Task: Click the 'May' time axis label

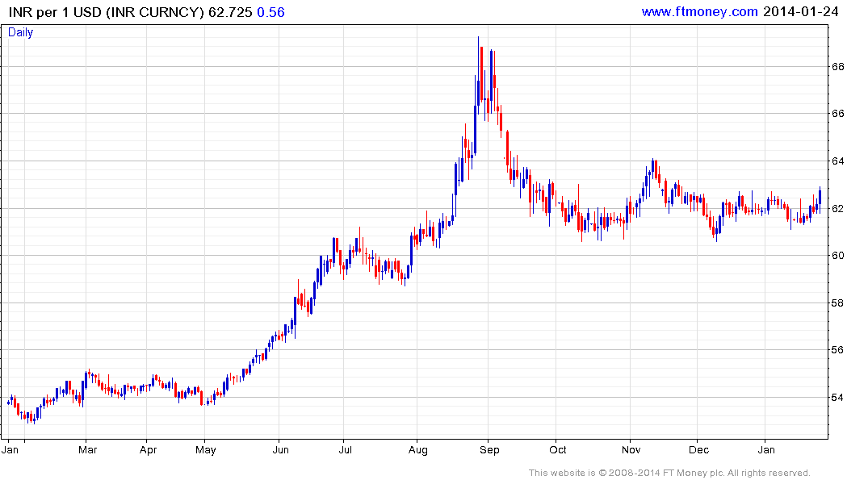Action: click(x=205, y=449)
